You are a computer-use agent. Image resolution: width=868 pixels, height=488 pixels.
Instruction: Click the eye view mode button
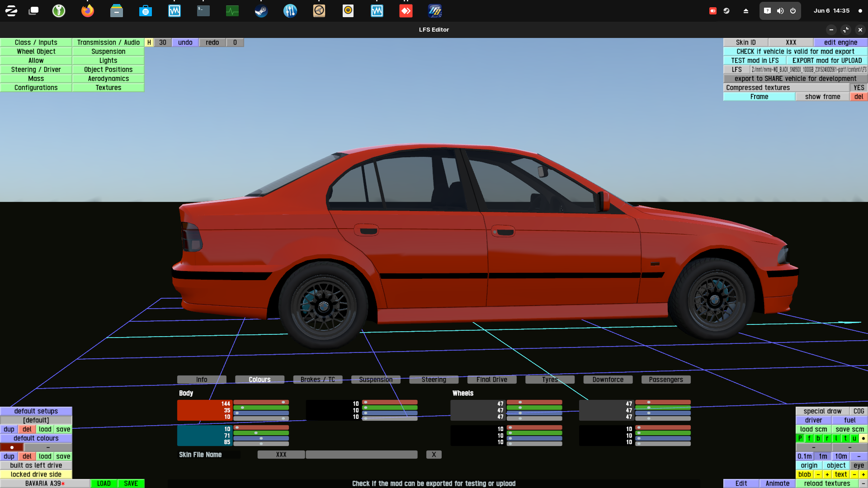(859, 465)
